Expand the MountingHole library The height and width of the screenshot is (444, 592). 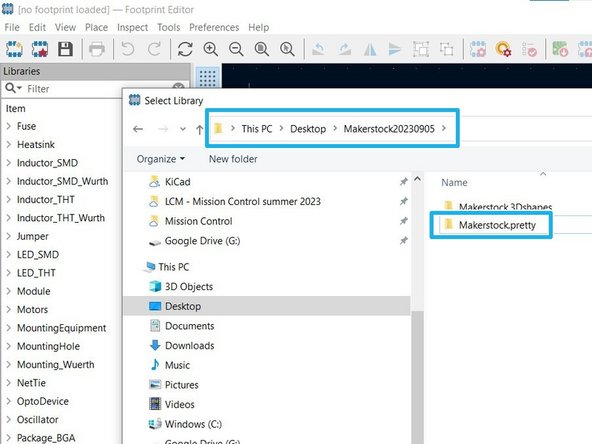point(9,346)
